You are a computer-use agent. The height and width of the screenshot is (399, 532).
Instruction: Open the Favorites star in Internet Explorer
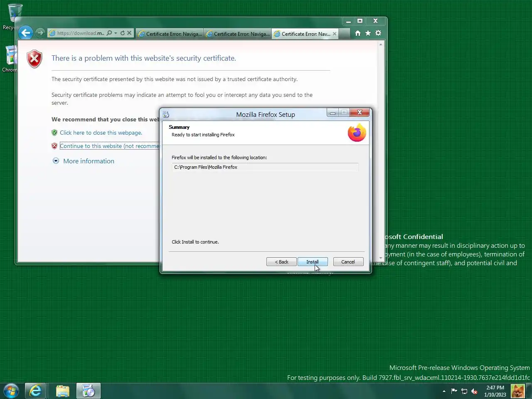click(x=368, y=33)
